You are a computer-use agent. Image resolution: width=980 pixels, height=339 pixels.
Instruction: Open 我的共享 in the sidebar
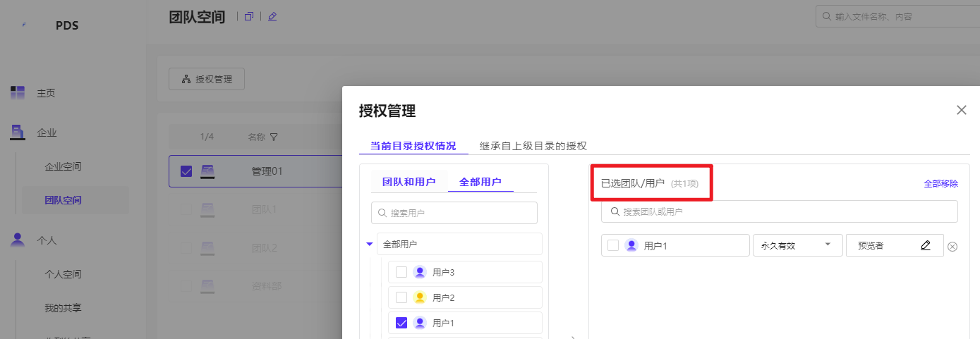point(63,308)
